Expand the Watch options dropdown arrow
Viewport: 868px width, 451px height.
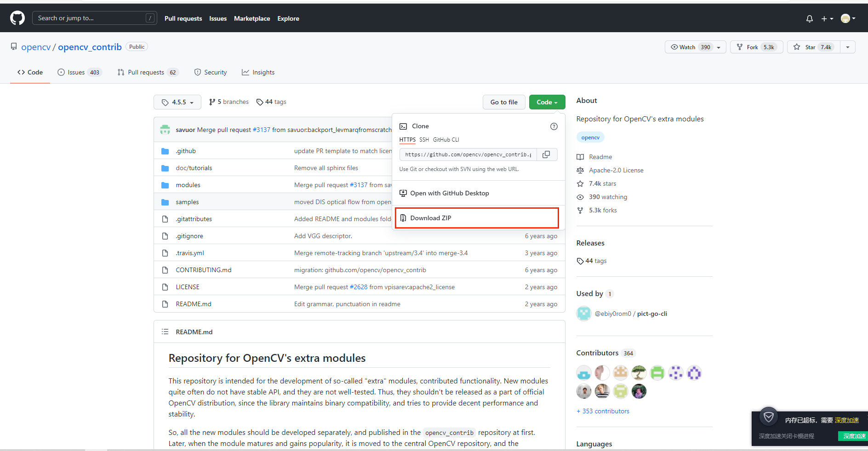tap(719, 47)
